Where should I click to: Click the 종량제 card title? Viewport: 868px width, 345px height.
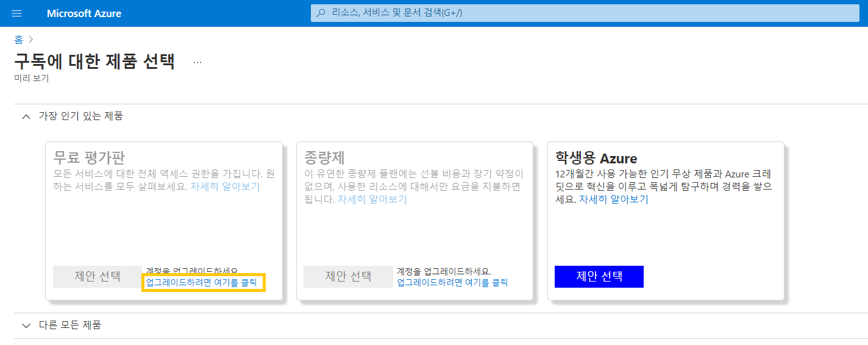point(324,158)
